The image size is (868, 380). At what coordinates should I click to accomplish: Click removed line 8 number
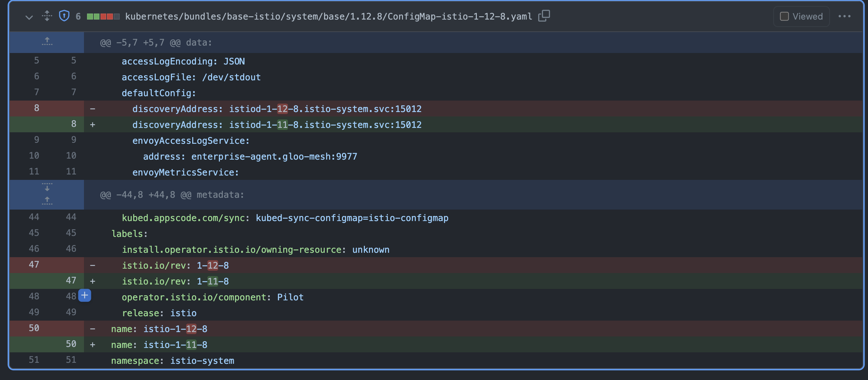36,108
